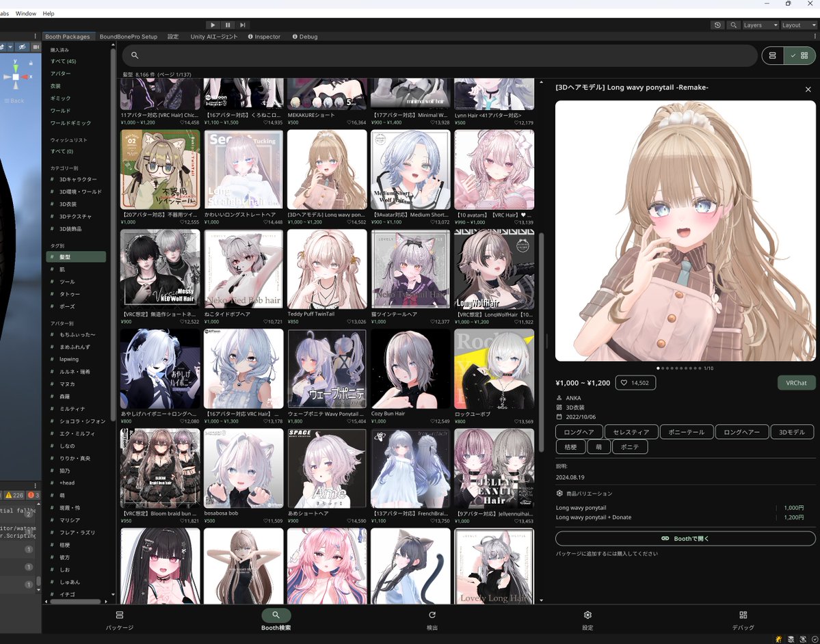Click the search magnifier in Unity's top toolbar

(x=733, y=25)
